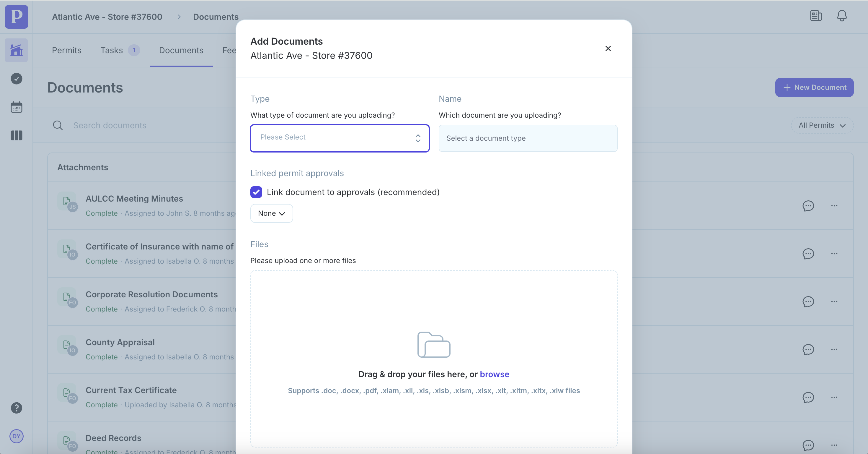Image resolution: width=868 pixels, height=454 pixels.
Task: Open comments for AULCC Meeting Minutes
Action: (808, 206)
